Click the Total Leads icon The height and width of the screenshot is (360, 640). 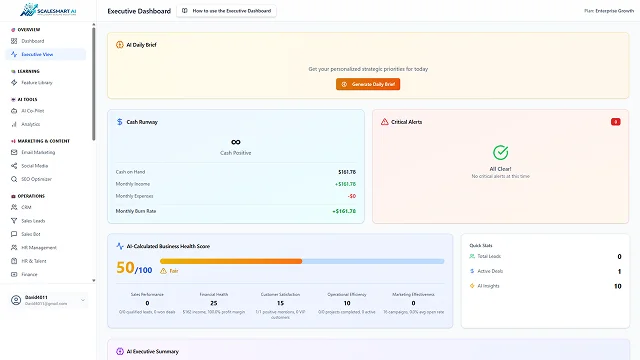pos(472,256)
